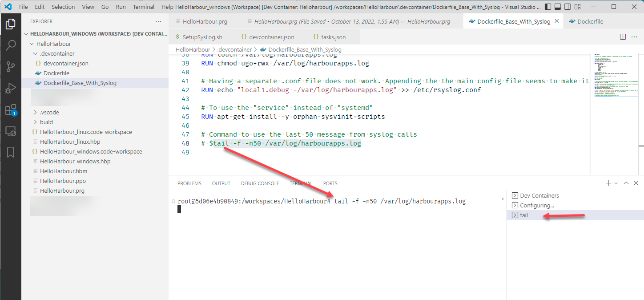644x300 pixels.
Task: Open HelloHarbour.prg file in explorer
Action: point(62,191)
